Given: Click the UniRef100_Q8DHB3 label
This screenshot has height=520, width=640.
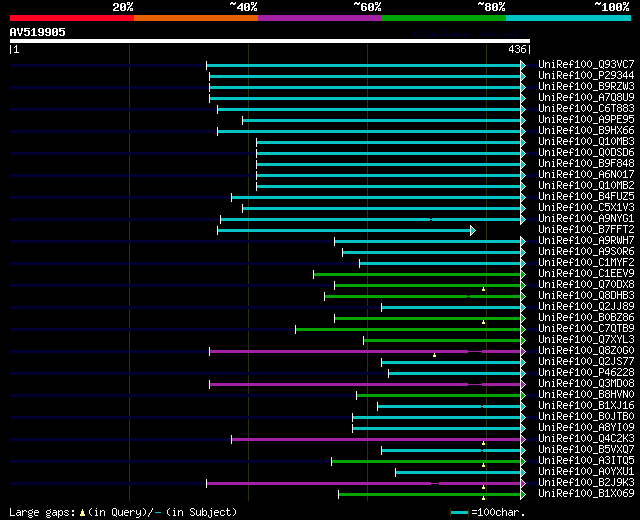Looking at the screenshot, I should [586, 296].
